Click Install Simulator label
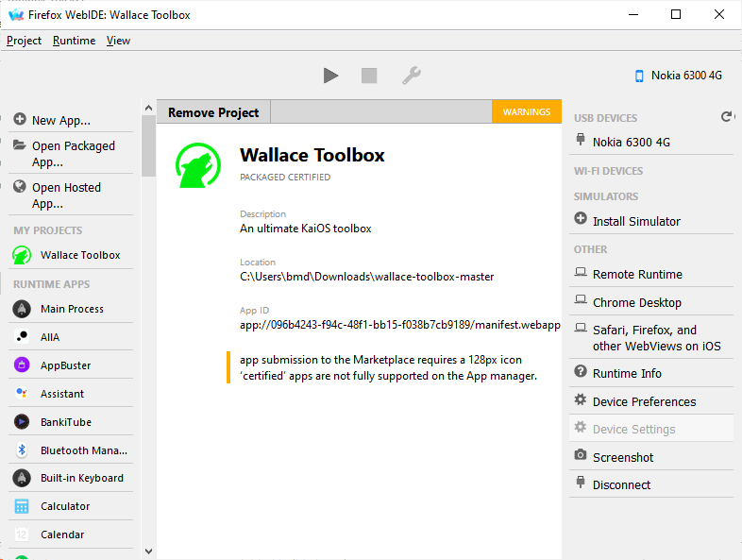This screenshot has width=742, height=560. pyautogui.click(x=636, y=222)
